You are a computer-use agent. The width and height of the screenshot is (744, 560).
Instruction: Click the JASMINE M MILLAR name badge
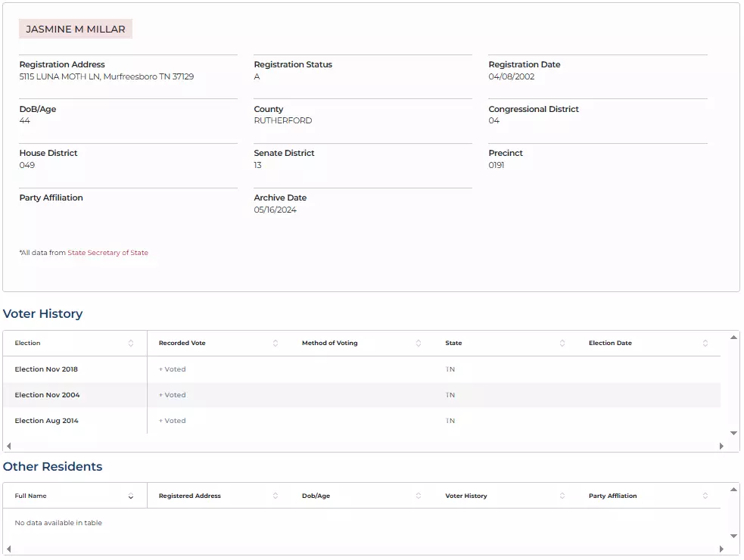tap(76, 29)
